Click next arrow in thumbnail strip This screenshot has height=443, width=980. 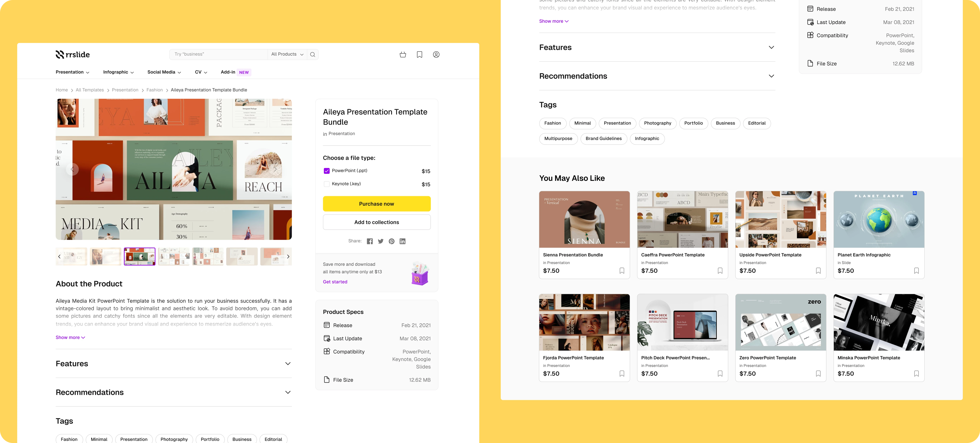[x=288, y=257]
